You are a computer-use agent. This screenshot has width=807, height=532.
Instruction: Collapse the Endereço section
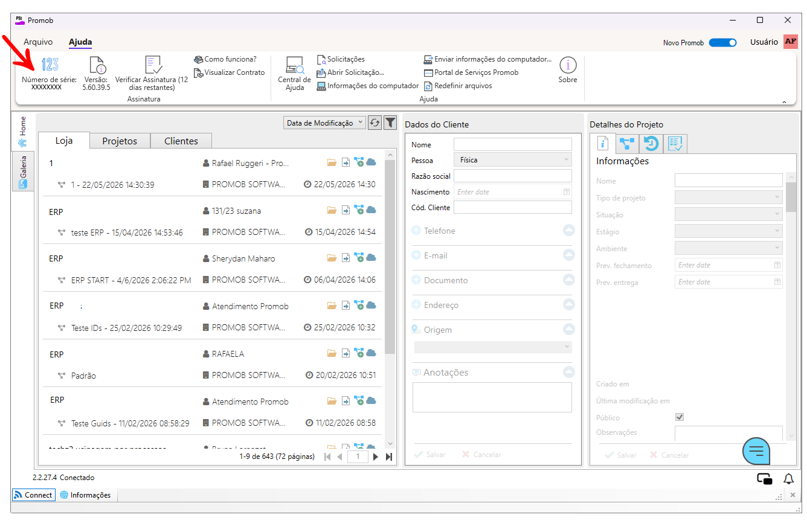tap(568, 304)
